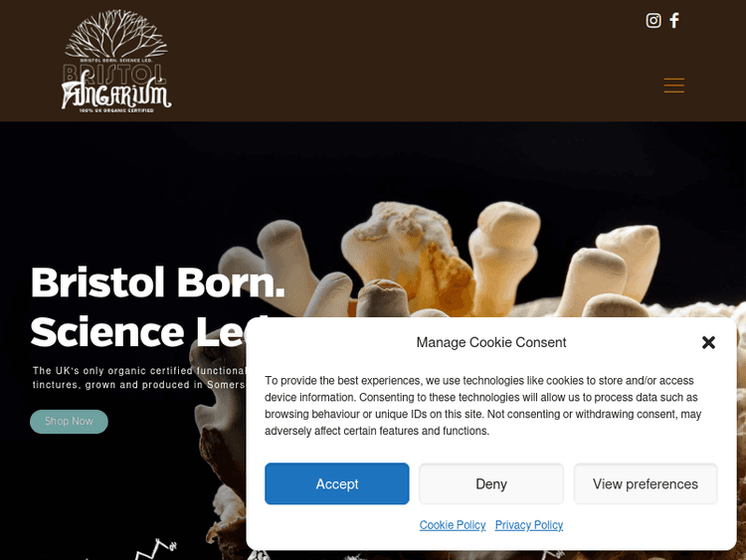This screenshot has height=560, width=746.
Task: Open the Instagram profile icon
Action: pyautogui.click(x=653, y=21)
